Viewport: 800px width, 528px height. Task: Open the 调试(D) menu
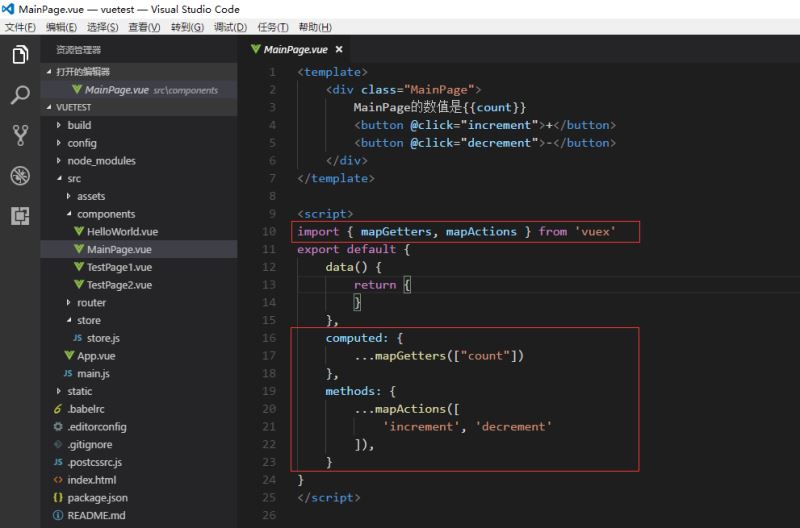point(231,27)
